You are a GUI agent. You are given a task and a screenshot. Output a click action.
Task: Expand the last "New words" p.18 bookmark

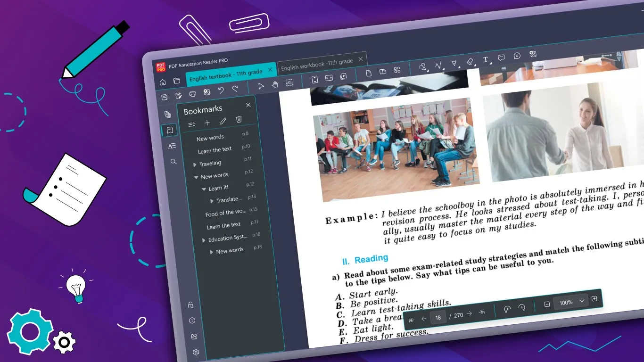tap(212, 253)
